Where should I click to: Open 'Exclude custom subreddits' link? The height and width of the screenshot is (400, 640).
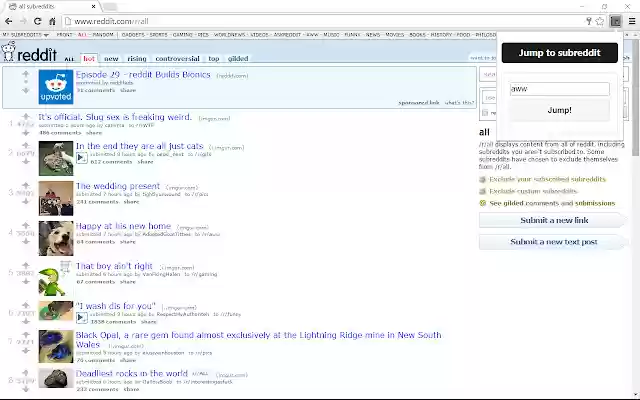pos(533,191)
